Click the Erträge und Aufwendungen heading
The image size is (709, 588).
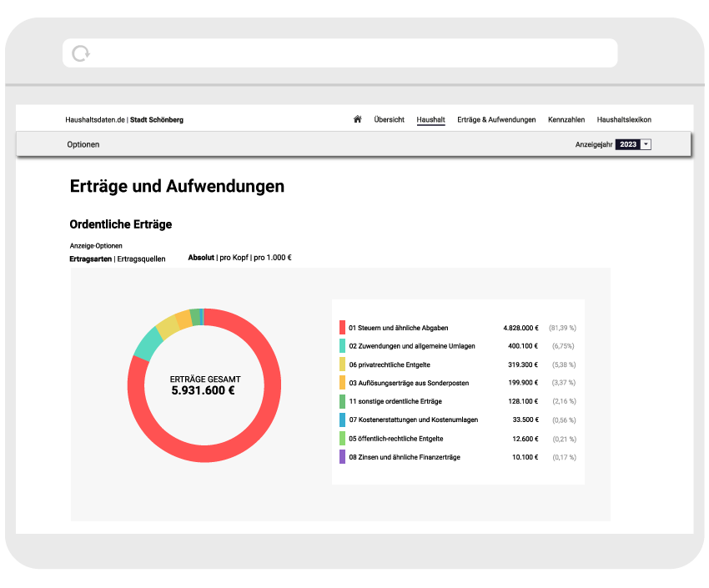click(177, 186)
